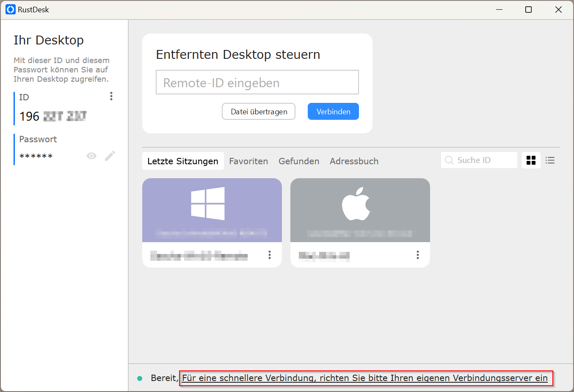The image size is (574, 392).
Task: Click the search magnifier in Suche ID
Action: click(449, 160)
